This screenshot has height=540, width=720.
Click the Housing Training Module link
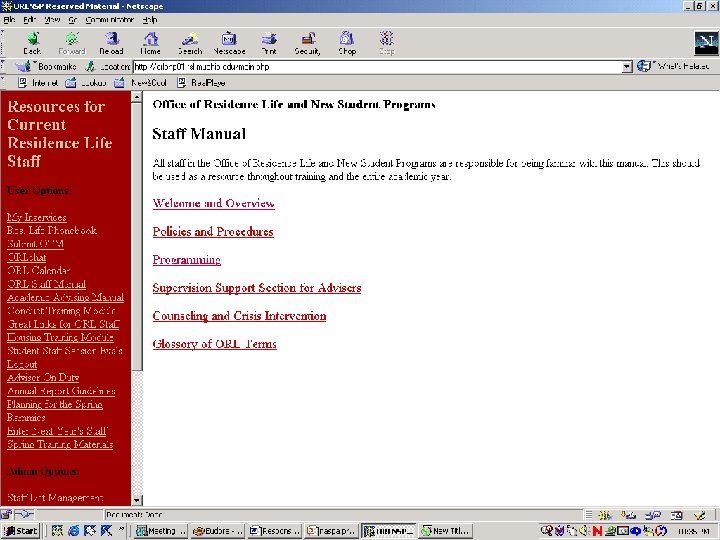point(60,338)
